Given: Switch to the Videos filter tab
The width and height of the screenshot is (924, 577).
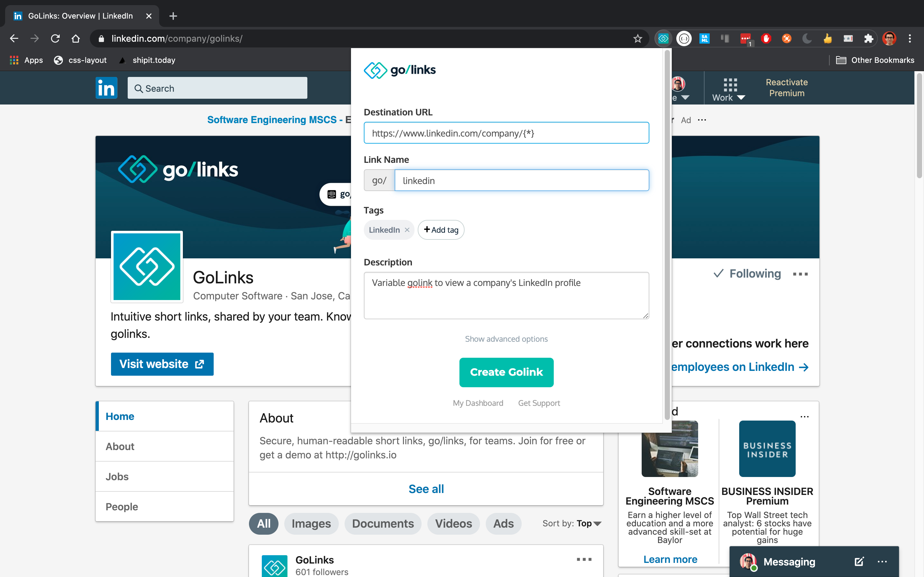Looking at the screenshot, I should (x=453, y=523).
